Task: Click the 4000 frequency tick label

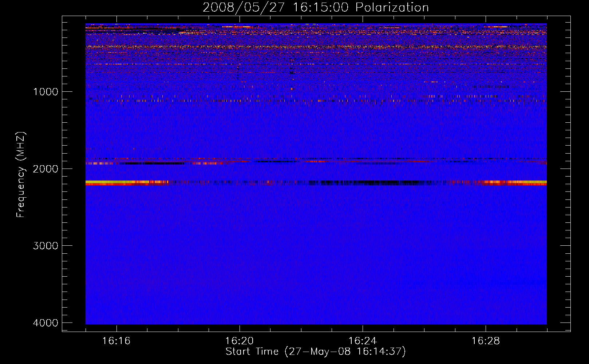Action: [x=46, y=323]
